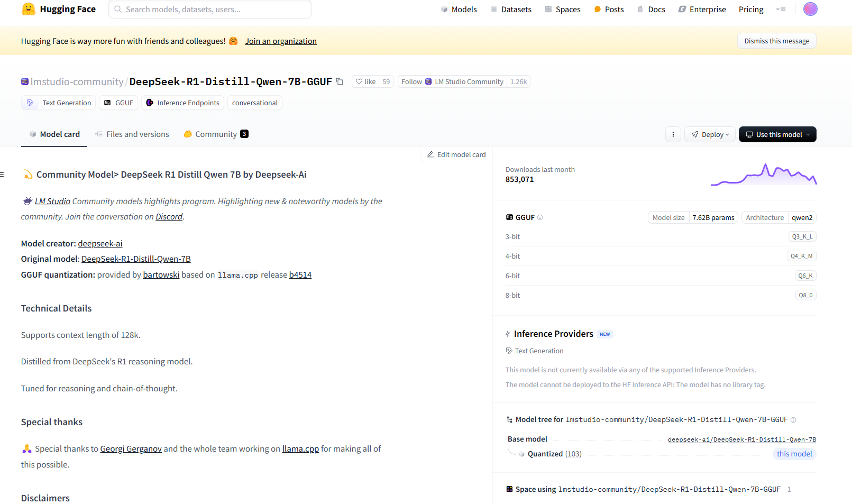Click the GGUF info icon
Viewport: 852px width, 504px height.
pos(540,217)
